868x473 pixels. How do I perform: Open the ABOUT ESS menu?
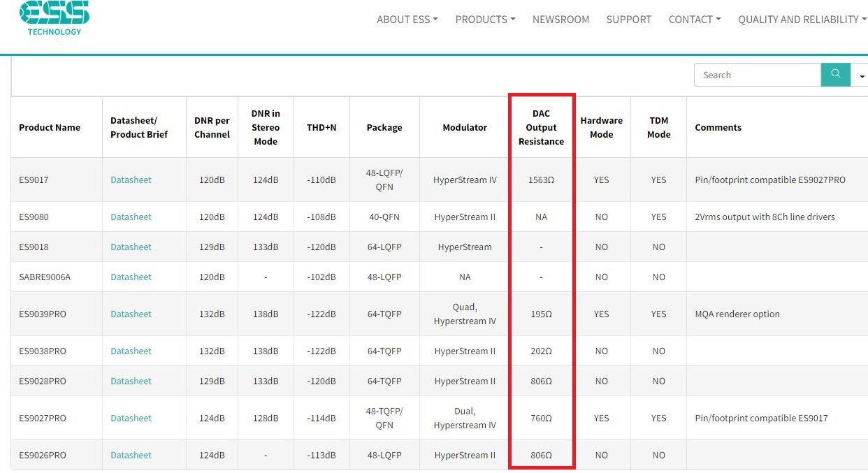(x=407, y=20)
